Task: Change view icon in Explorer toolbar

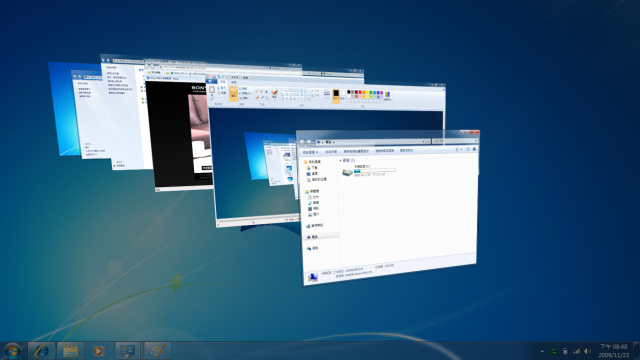Action: (458, 149)
